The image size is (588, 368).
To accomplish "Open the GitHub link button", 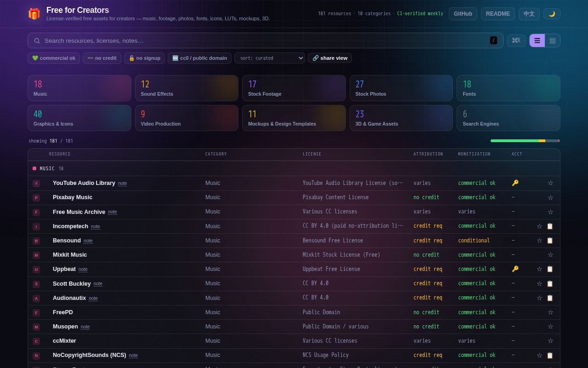I will tap(463, 14).
